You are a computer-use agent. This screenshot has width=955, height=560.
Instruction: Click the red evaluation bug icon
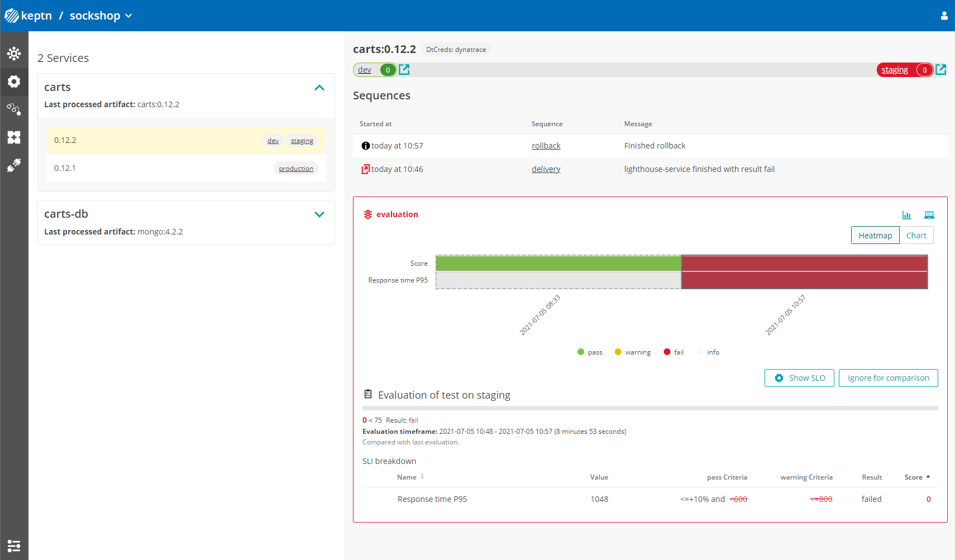click(368, 214)
